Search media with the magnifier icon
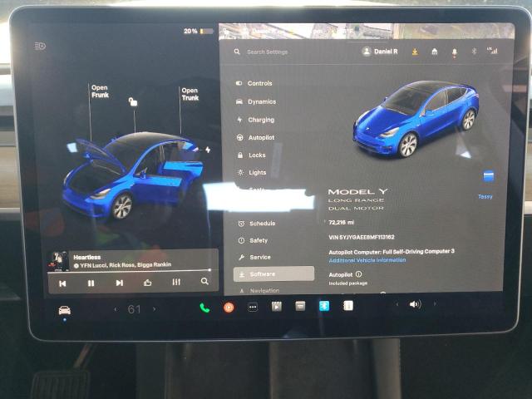Image resolution: width=532 pixels, height=399 pixels. (204, 282)
